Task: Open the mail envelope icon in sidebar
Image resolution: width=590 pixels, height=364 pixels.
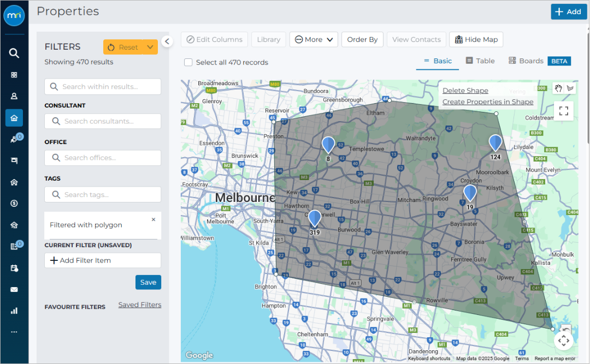Action: pos(14,290)
